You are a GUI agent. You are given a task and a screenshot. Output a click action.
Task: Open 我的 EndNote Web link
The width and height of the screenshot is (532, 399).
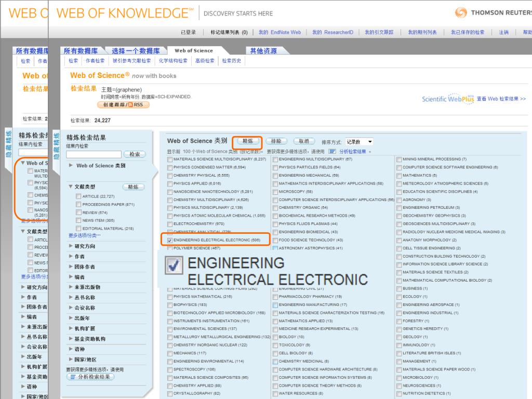click(x=280, y=32)
